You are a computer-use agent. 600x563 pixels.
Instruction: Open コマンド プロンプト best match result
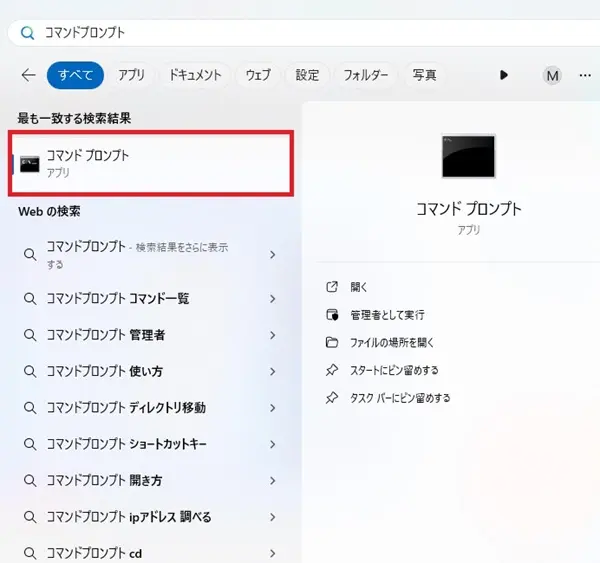(x=150, y=163)
